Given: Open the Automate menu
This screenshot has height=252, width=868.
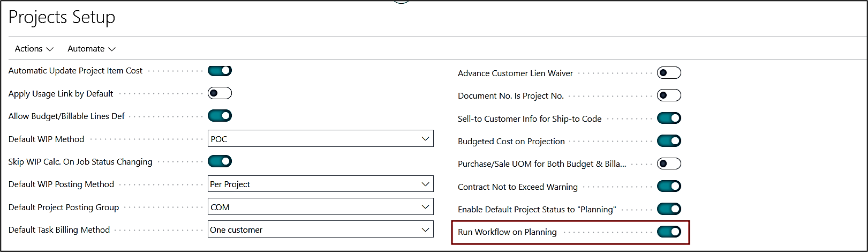Looking at the screenshot, I should [92, 49].
